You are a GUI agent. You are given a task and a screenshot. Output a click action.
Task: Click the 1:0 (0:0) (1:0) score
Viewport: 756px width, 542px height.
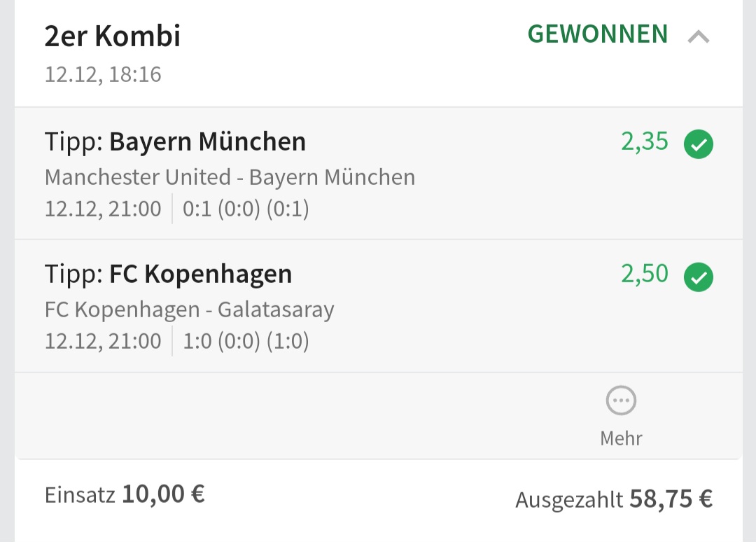point(246,341)
